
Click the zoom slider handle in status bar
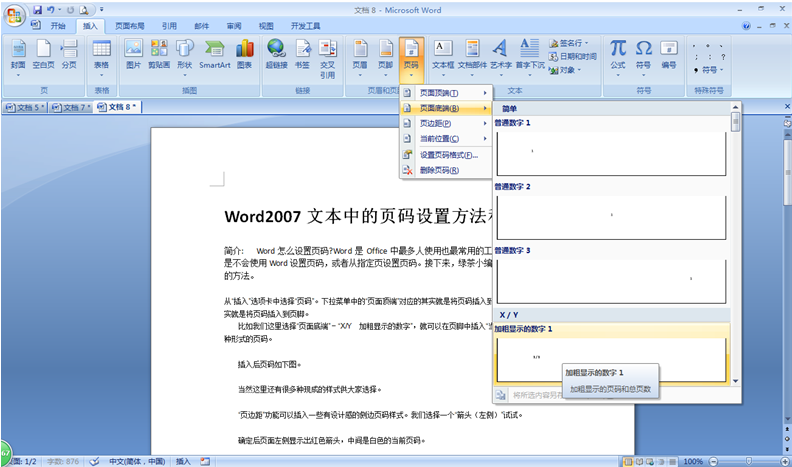(749, 461)
